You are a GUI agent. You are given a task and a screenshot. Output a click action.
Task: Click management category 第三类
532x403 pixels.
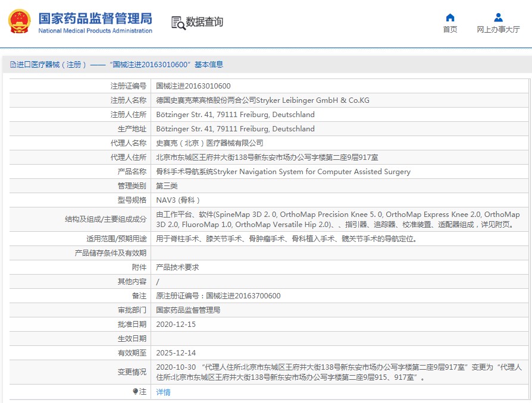pos(167,185)
